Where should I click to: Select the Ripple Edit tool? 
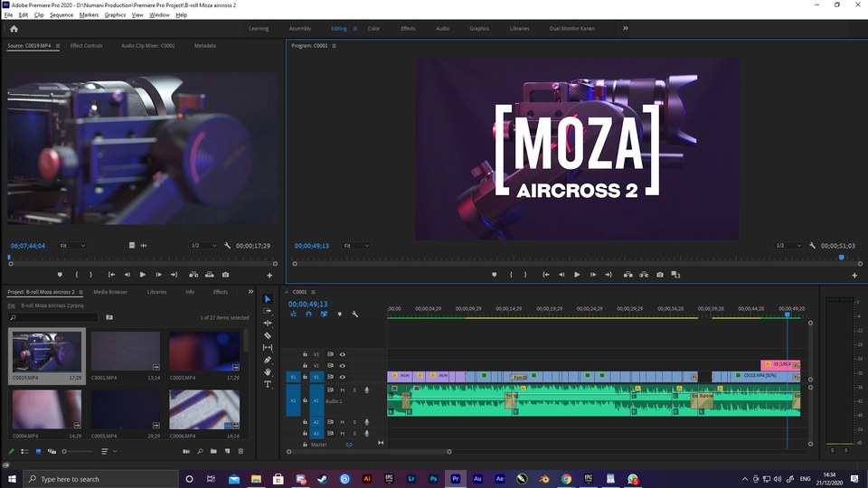pos(268,324)
